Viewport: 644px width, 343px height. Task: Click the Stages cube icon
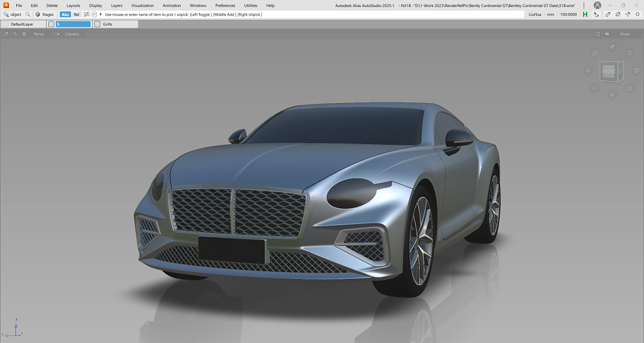pyautogui.click(x=38, y=14)
